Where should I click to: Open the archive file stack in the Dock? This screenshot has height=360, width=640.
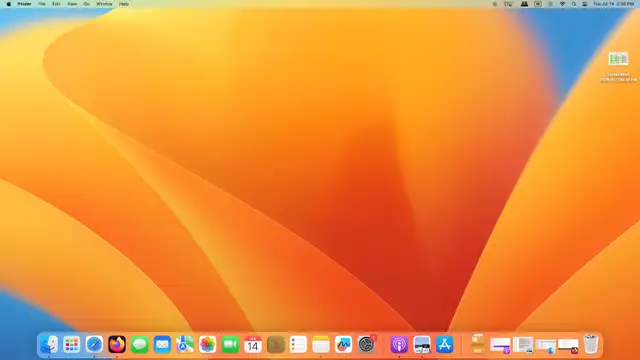point(478,344)
